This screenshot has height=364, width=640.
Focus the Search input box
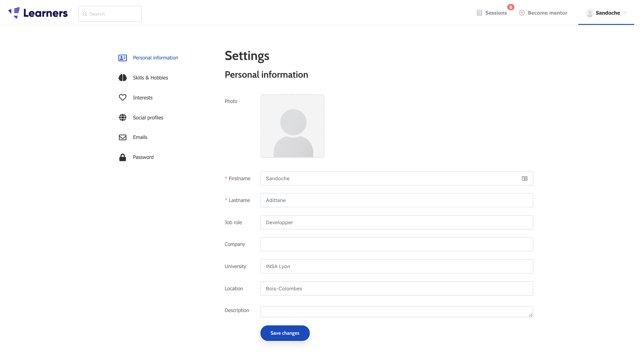[110, 14]
